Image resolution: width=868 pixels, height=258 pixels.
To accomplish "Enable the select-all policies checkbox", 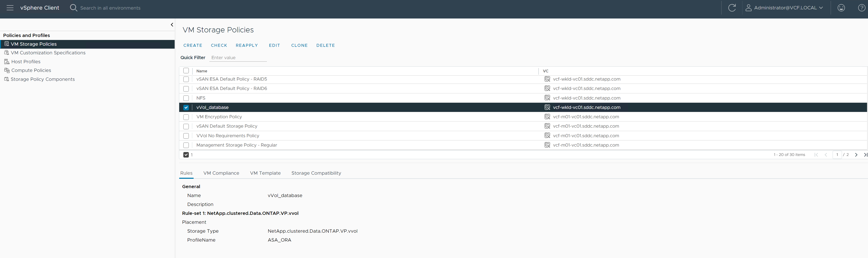I will click(187, 71).
